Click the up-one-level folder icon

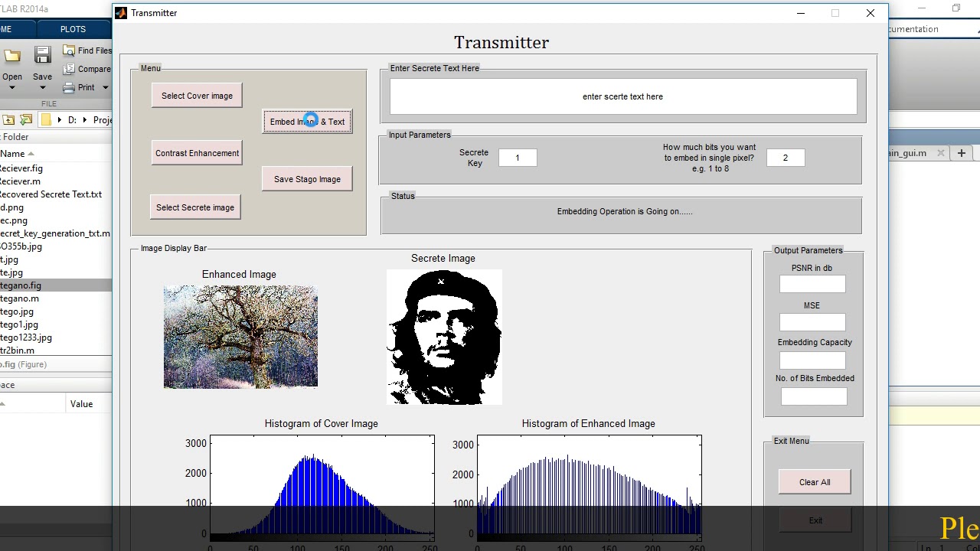tap(8, 120)
